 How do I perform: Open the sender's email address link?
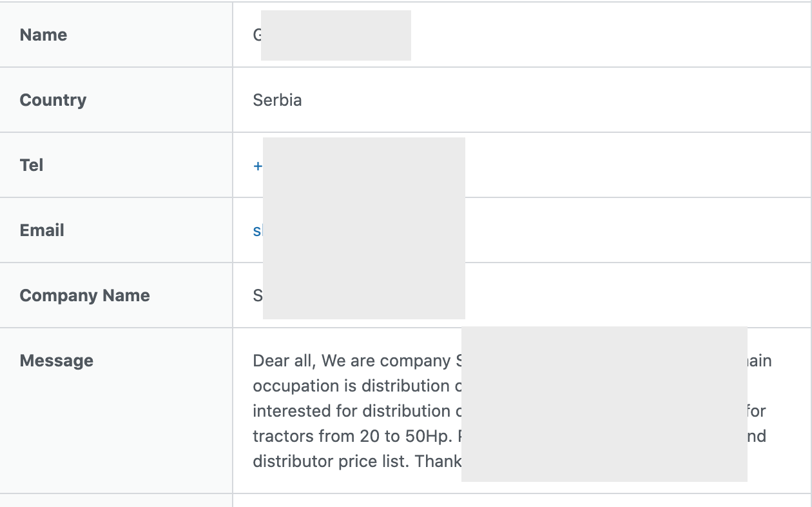coord(257,231)
